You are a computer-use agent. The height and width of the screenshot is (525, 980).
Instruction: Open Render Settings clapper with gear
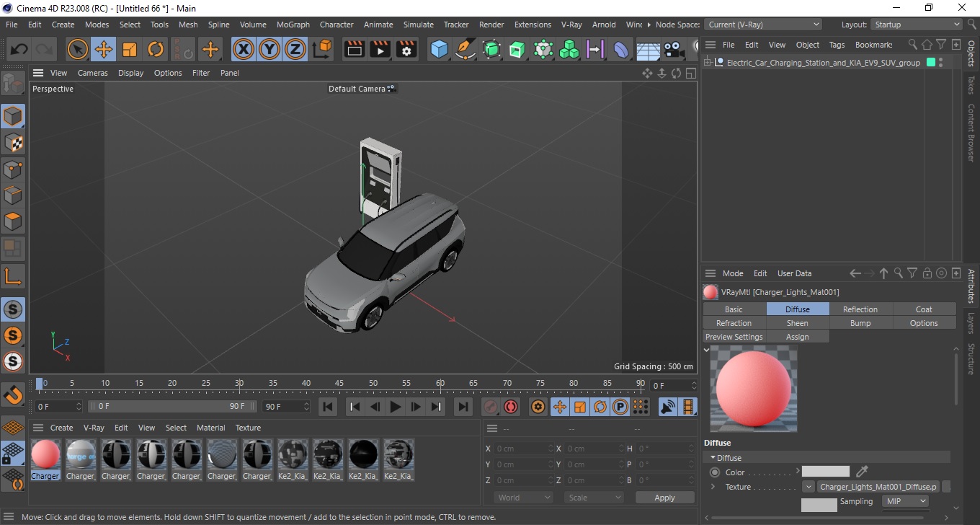pyautogui.click(x=406, y=50)
